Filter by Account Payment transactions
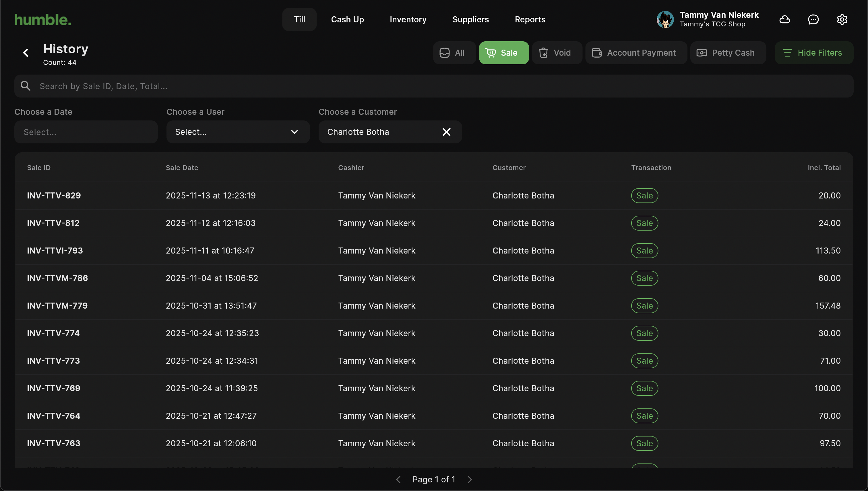868x491 pixels. click(x=635, y=52)
